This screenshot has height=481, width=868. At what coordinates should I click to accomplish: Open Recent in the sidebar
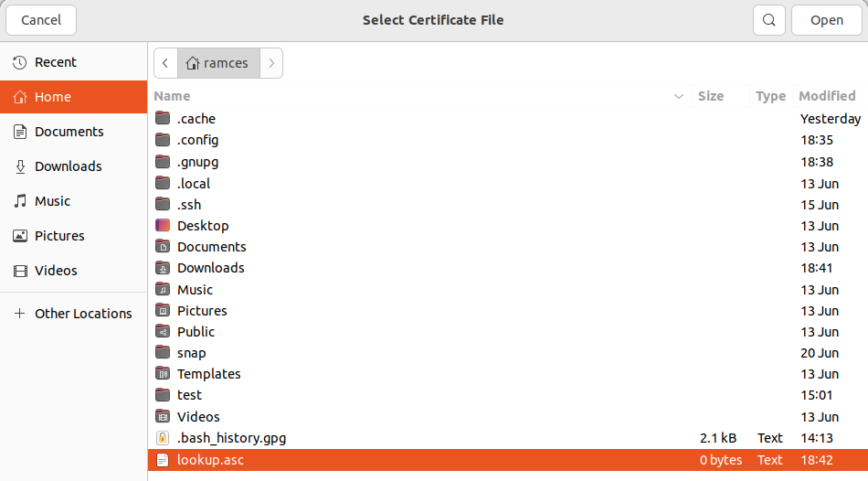click(74, 62)
